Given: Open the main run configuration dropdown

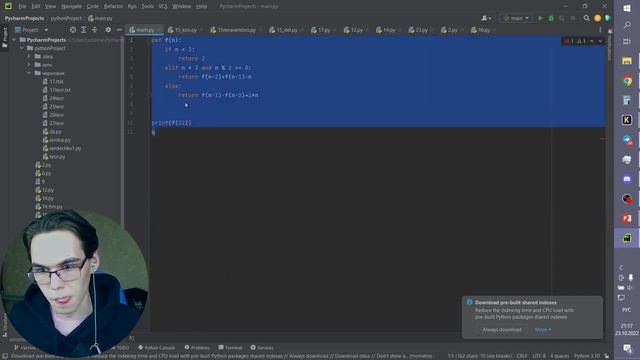Looking at the screenshot, I should coord(516,18).
